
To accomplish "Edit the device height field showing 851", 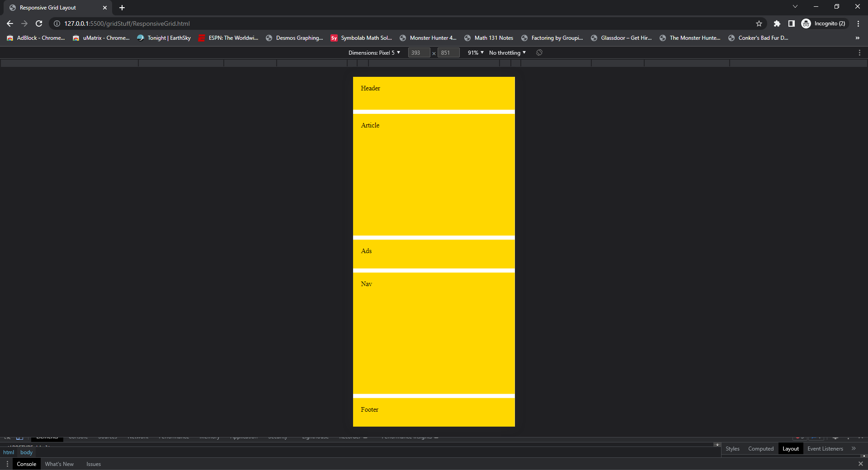I will [x=448, y=53].
